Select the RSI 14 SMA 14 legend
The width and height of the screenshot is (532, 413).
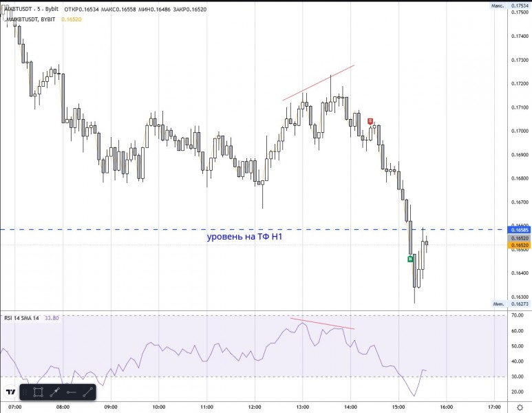click(21, 318)
